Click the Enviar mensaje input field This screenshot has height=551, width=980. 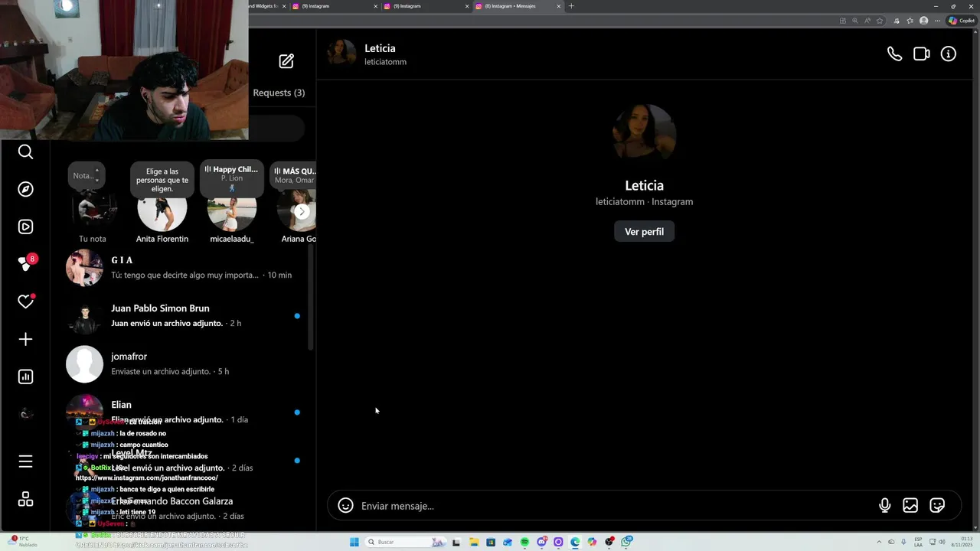coord(616,506)
